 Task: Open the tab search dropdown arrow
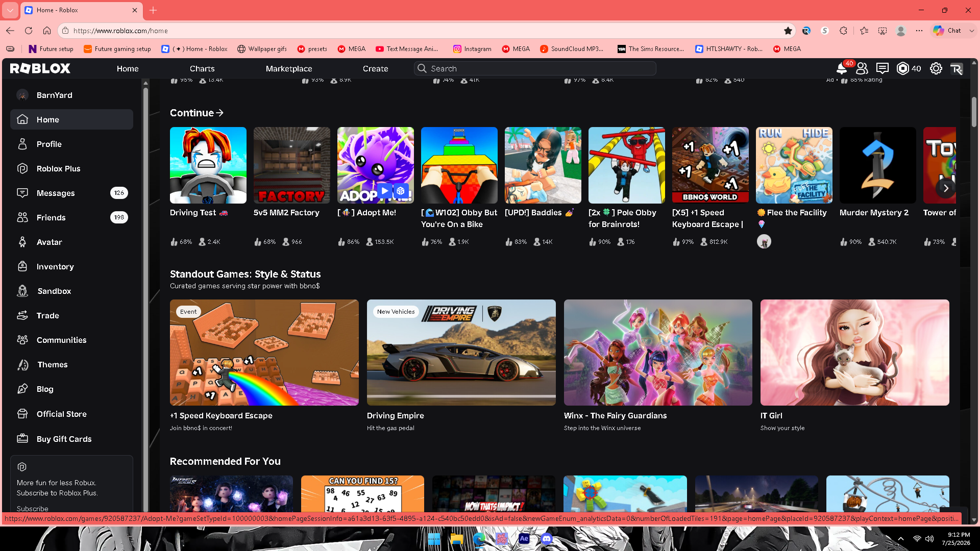[x=10, y=10]
